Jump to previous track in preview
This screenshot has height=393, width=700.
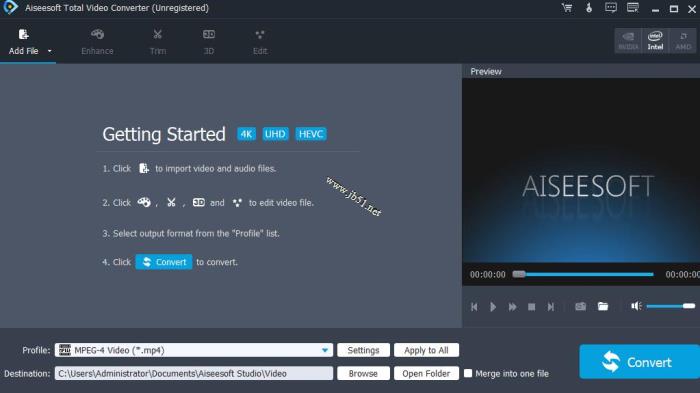click(x=474, y=307)
